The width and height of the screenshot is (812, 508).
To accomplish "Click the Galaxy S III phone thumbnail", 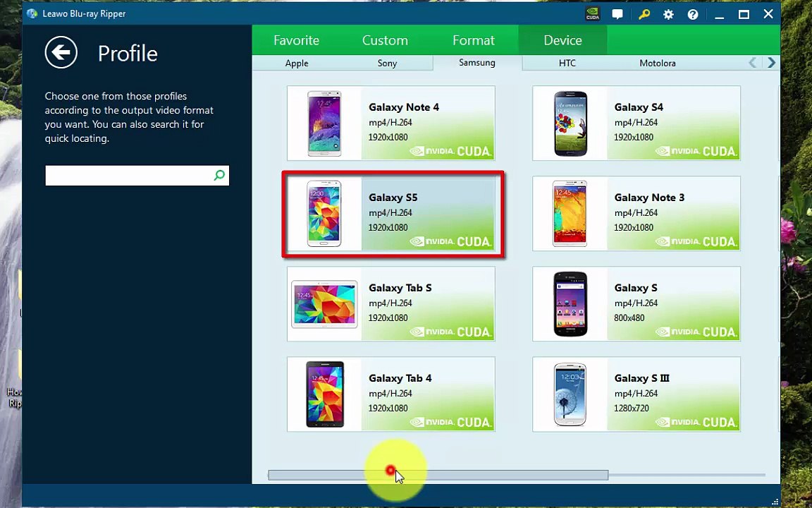I will point(570,394).
